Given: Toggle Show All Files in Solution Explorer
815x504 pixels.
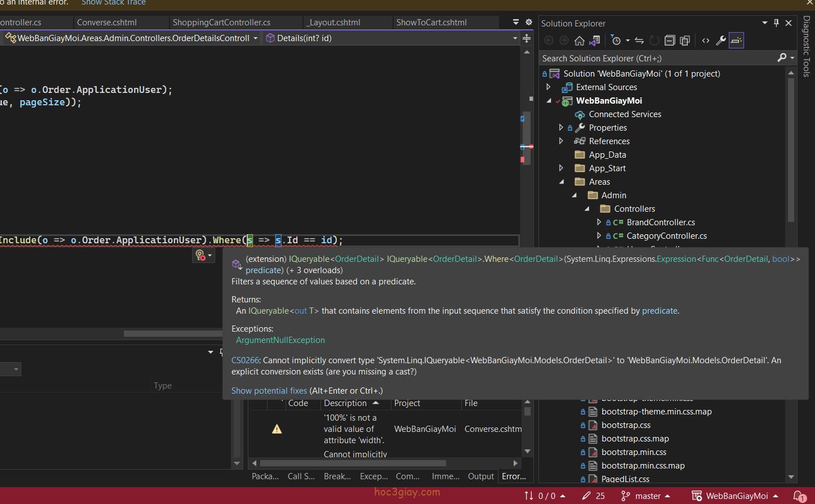Looking at the screenshot, I should [x=685, y=41].
